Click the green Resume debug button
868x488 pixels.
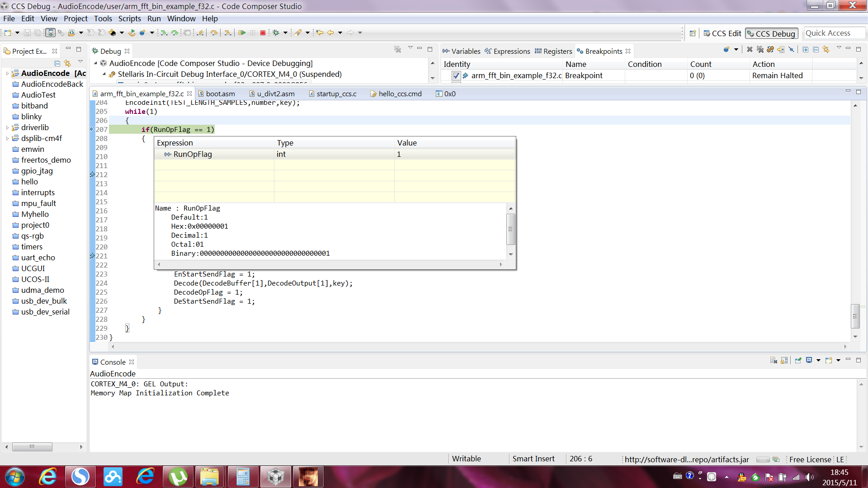pyautogui.click(x=242, y=33)
